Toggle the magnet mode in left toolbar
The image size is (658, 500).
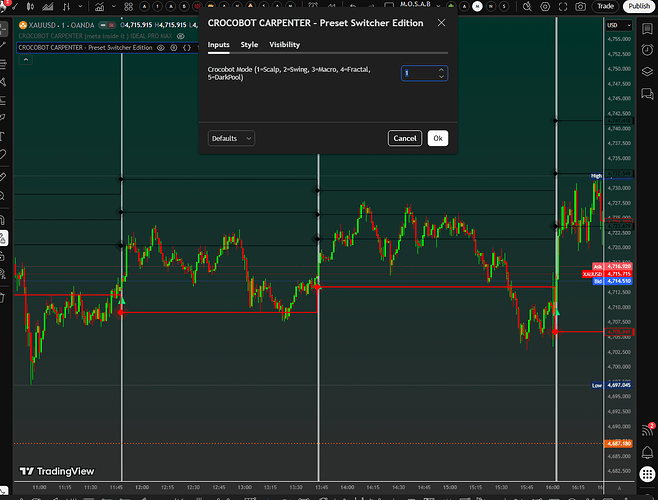click(x=3, y=220)
